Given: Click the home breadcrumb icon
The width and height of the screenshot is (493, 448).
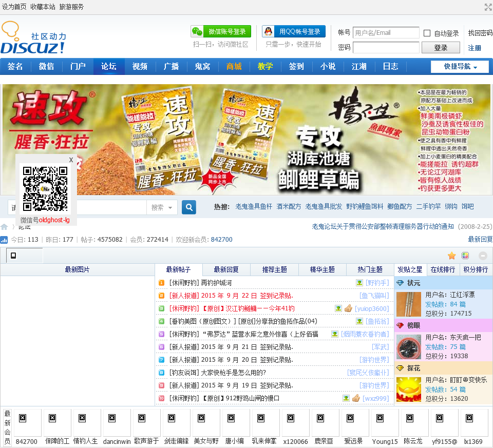Looking at the screenshot, I should coord(4,227).
